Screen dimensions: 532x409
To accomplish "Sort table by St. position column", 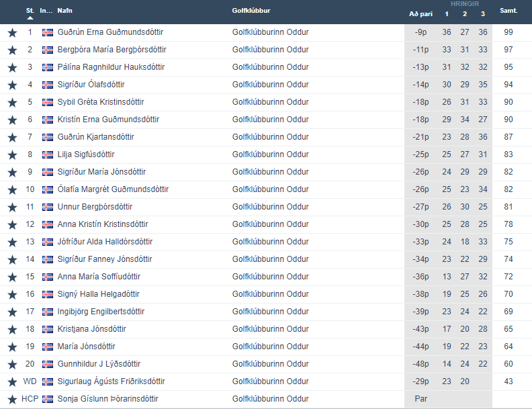I will pyautogui.click(x=30, y=11).
